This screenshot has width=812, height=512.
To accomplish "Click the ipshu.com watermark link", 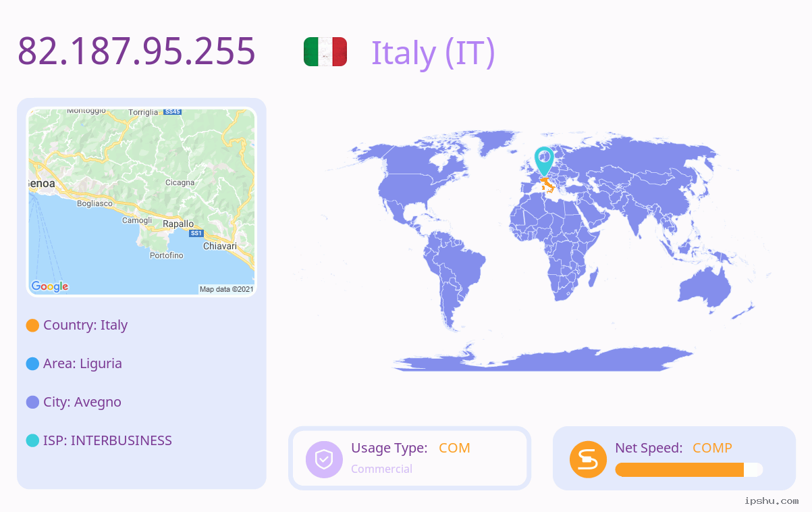I will 772,501.
